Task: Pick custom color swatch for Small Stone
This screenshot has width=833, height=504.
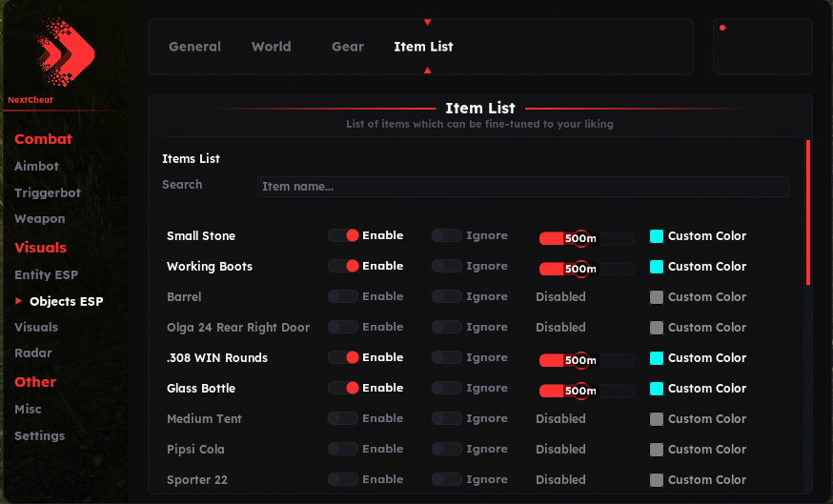Action: 656,236
